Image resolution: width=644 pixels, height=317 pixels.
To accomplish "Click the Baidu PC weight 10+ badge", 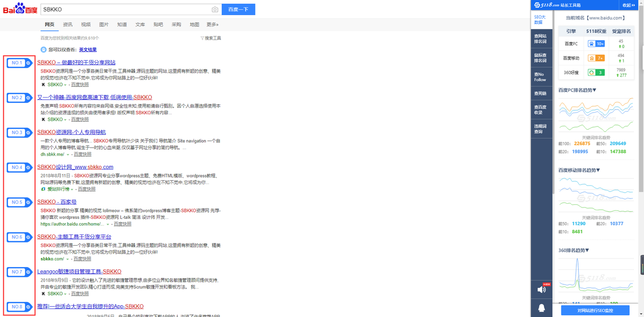I will coord(596,43).
